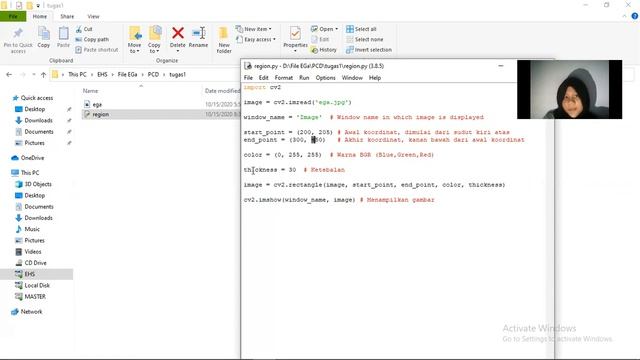Screen dimensions: 640x360
Task: Click History in the ribbon
Action: pos(324,50)
